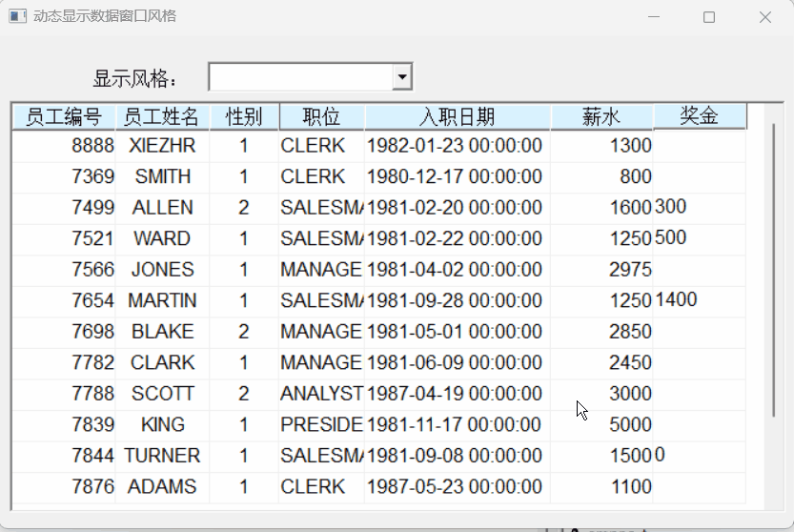Screen dimensions: 794x532
Task: Click employee number 7844
Action: click(92, 456)
